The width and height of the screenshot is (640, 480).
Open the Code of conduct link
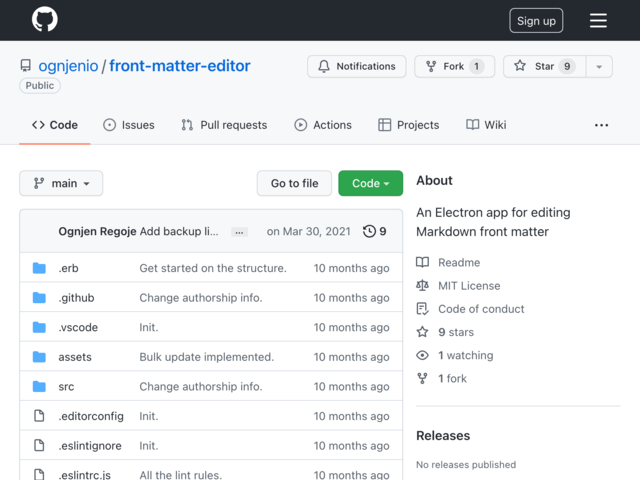pyautogui.click(x=481, y=309)
